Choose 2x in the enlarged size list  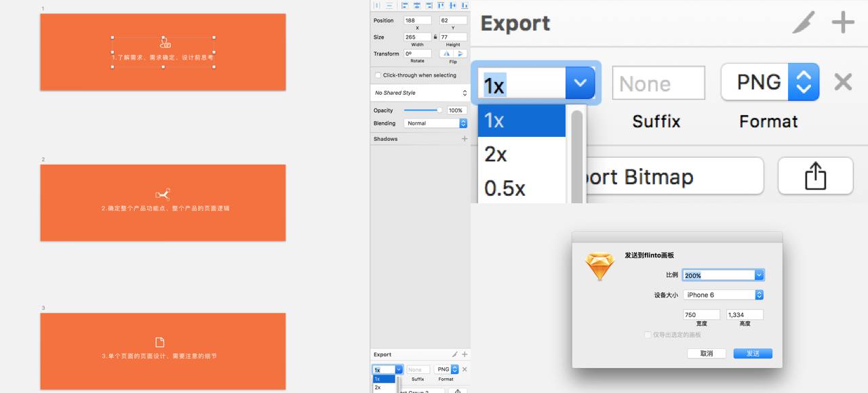tap(521, 154)
